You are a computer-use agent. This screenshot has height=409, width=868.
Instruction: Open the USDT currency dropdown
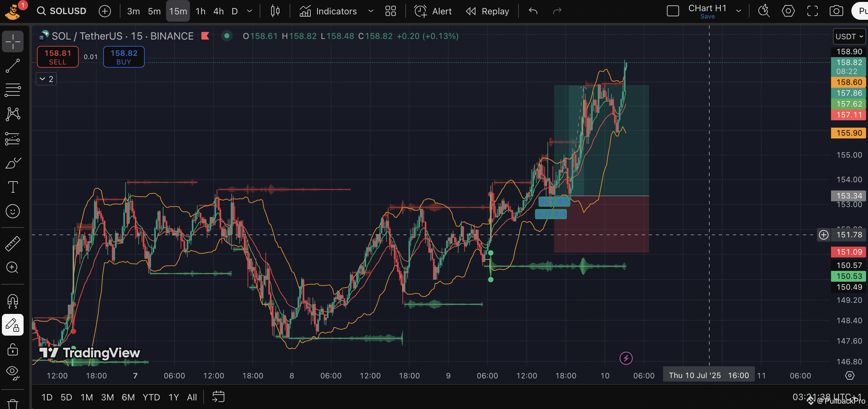849,36
